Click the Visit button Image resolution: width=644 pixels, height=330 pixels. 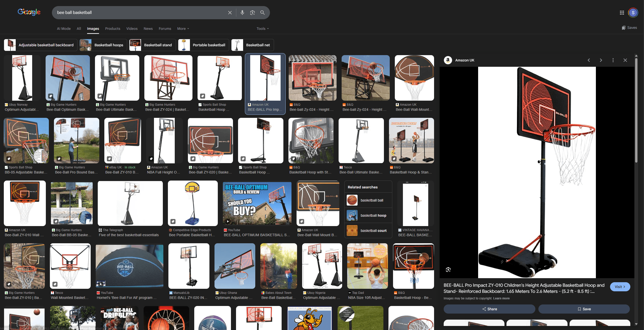[x=620, y=287]
